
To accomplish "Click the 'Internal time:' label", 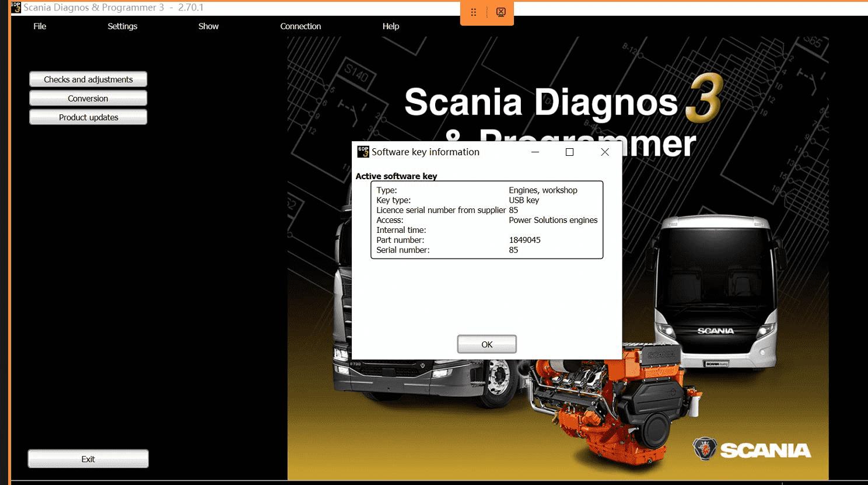I will pyautogui.click(x=401, y=230).
